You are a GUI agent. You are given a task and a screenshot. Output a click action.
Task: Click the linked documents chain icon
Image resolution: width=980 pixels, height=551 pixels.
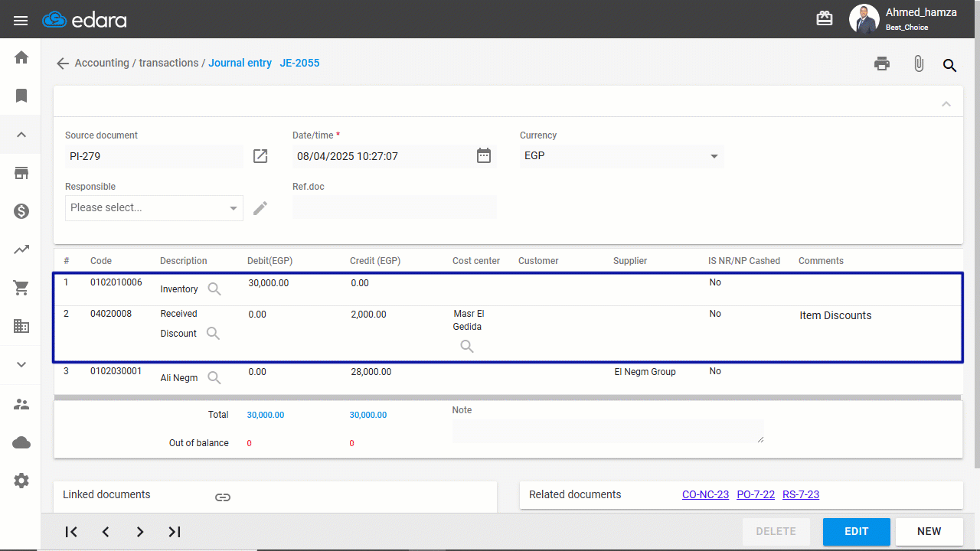[x=223, y=497]
